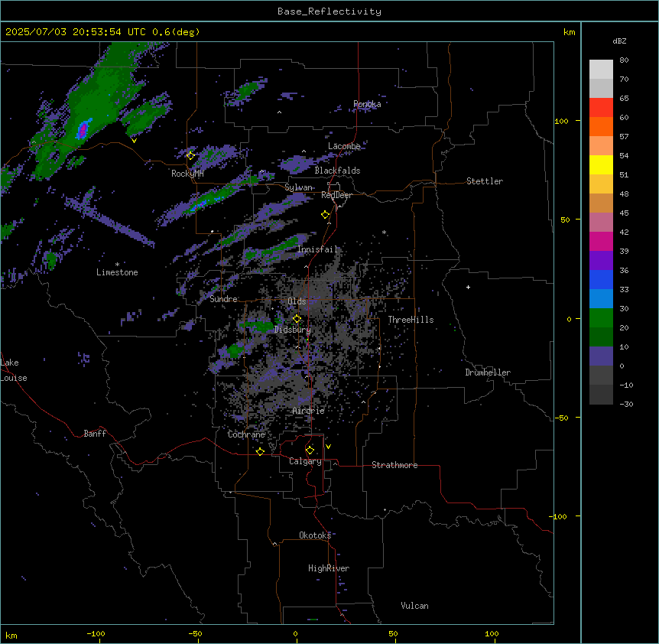Click the Cochrane town label
Image resolution: width=659 pixels, height=644 pixels.
tap(246, 434)
